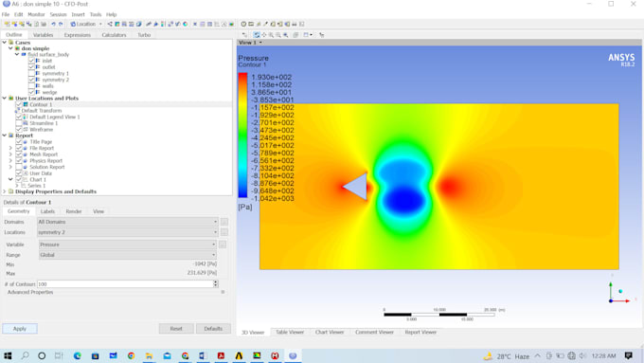This screenshot has width=644, height=363.
Task: Collapse the Cases tree node
Action: [5, 42]
